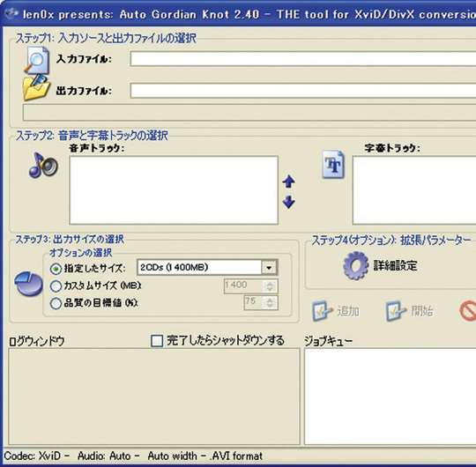This screenshot has width=476, height=467.
Task: Click the 開始 button text
Action: point(422,311)
